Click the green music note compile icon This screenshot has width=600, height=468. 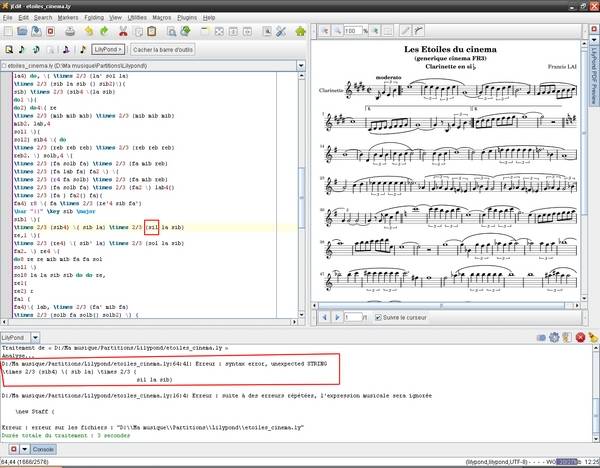tap(22, 49)
